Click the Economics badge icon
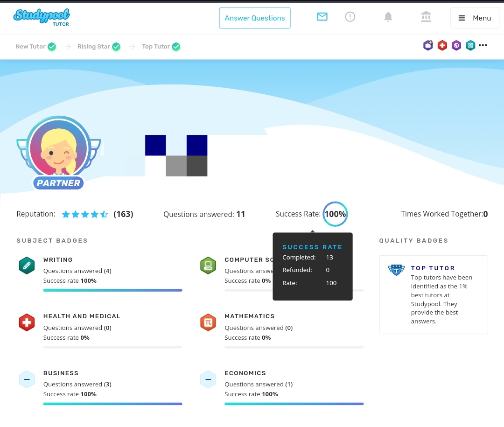504x427 pixels. (x=208, y=379)
